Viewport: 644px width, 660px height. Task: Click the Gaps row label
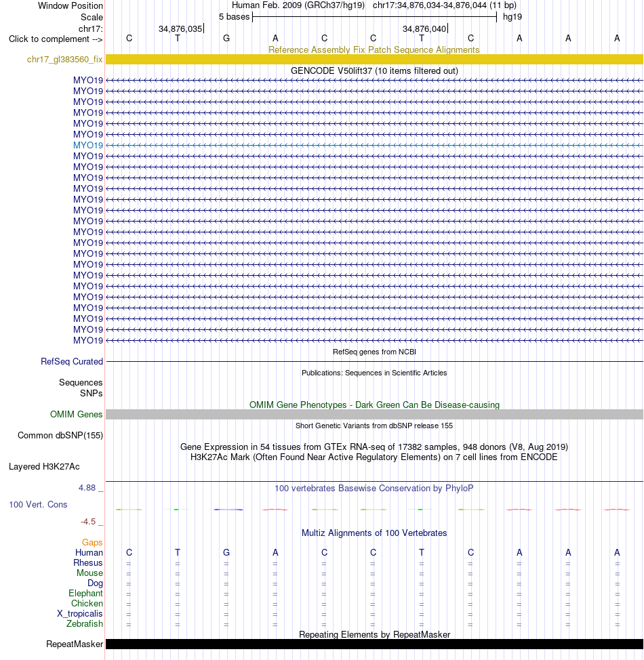[92, 543]
